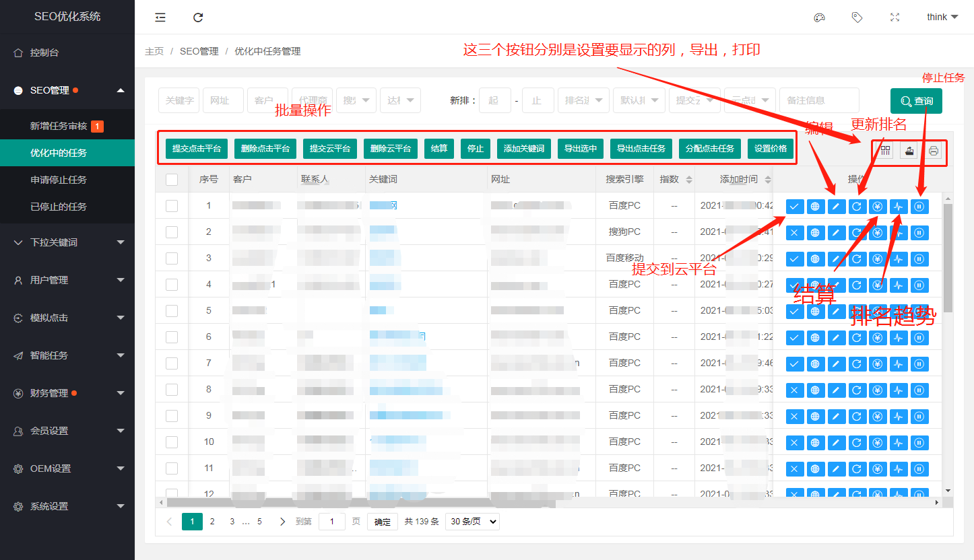Open 申请停止任务 in the sidebar

(x=59, y=180)
